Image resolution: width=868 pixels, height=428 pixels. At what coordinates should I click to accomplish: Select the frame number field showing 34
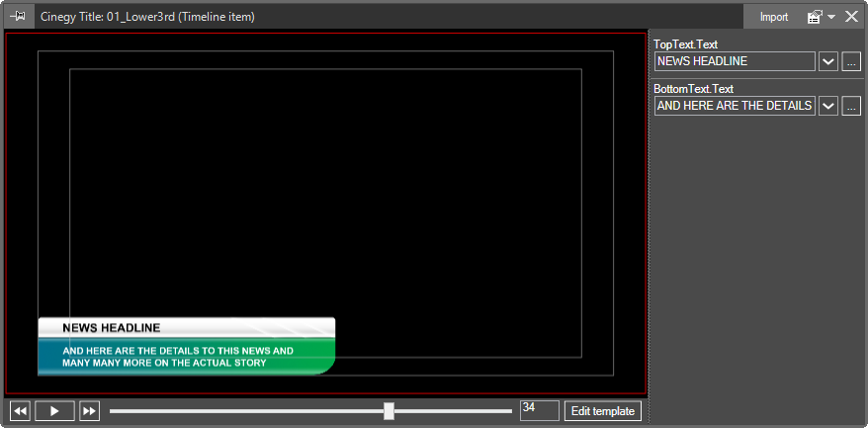coord(539,410)
